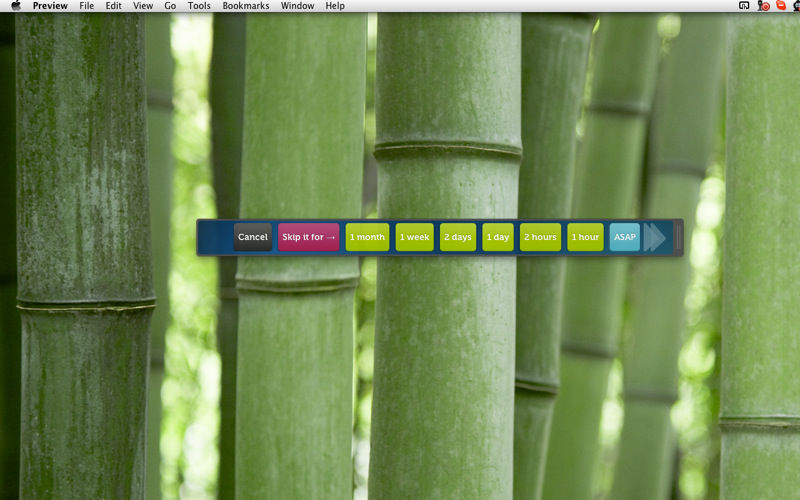Viewport: 800px width, 500px height.
Task: Pick the 2 hours skip option
Action: click(540, 237)
